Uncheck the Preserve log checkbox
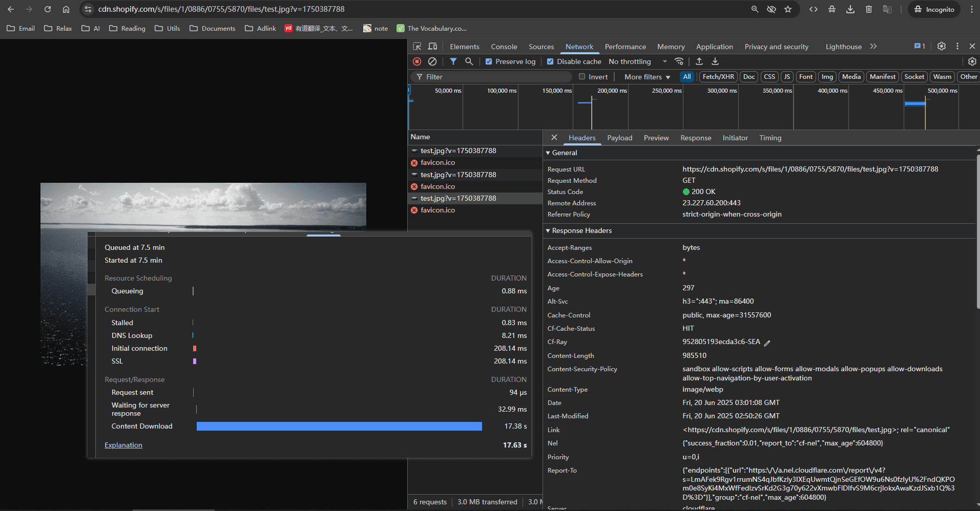Screen dimensions: 980x511 click(x=489, y=61)
